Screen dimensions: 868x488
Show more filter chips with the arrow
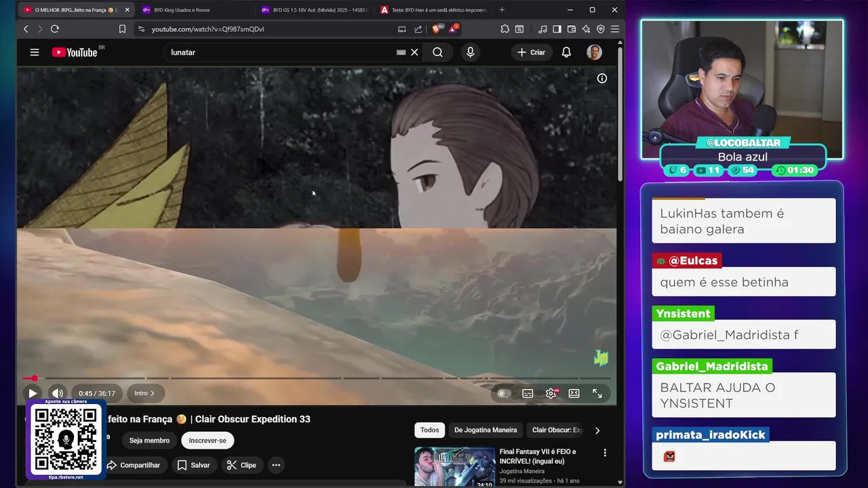(597, 430)
